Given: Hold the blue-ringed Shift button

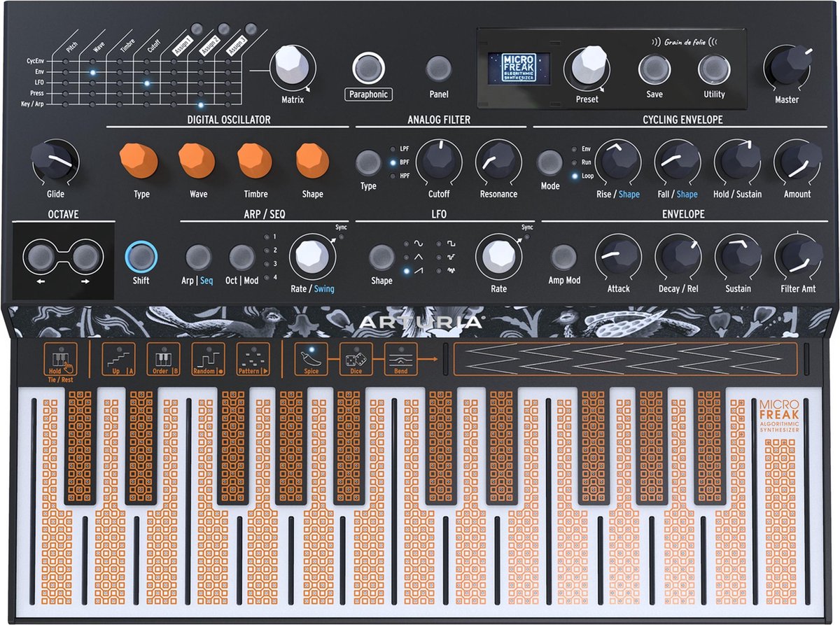Looking at the screenshot, I should (x=141, y=257).
